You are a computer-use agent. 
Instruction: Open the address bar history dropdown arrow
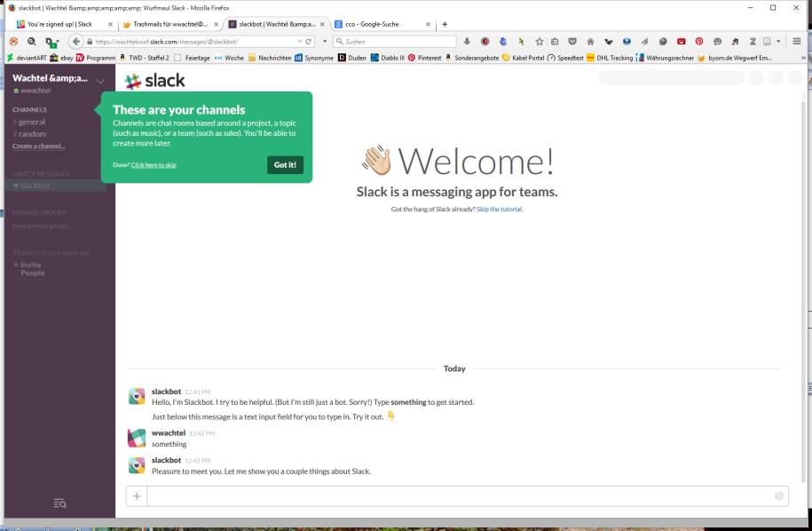tap(299, 42)
